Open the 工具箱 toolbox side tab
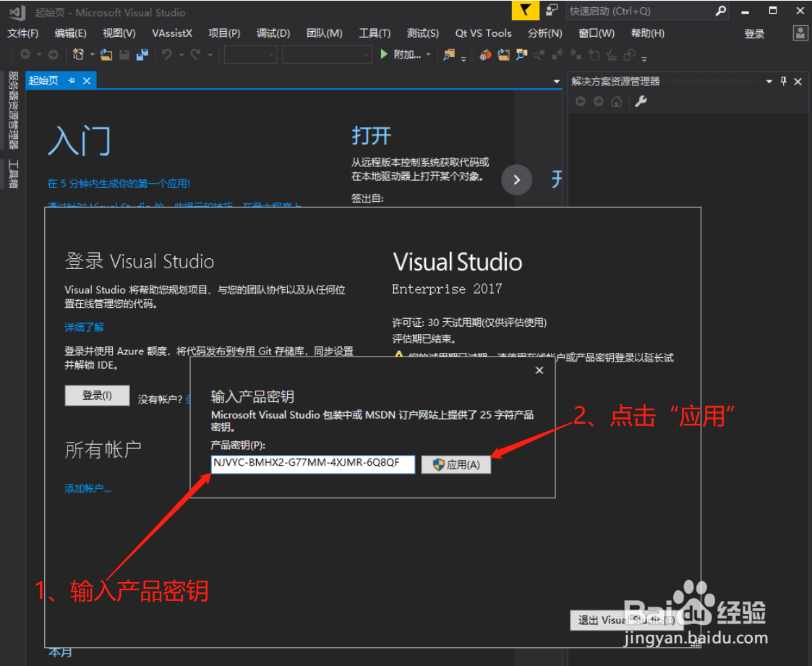The width and height of the screenshot is (812, 666). click(x=14, y=174)
